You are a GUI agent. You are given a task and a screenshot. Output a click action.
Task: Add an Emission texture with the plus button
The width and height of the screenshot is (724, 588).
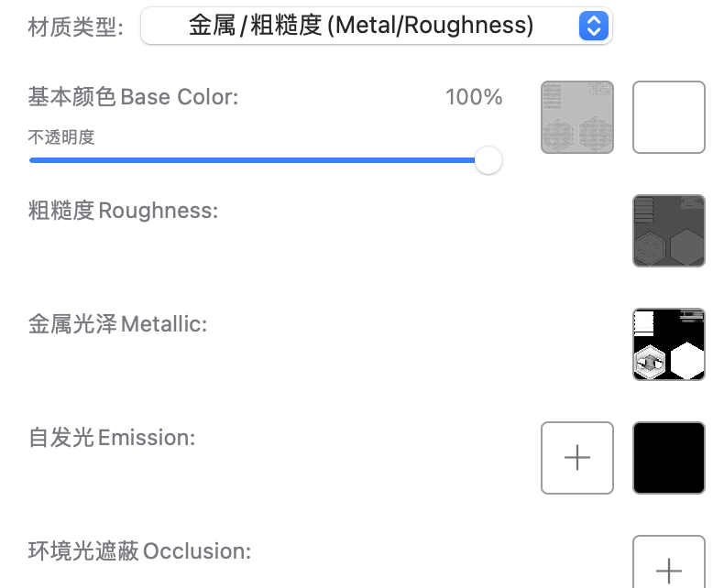click(x=577, y=458)
